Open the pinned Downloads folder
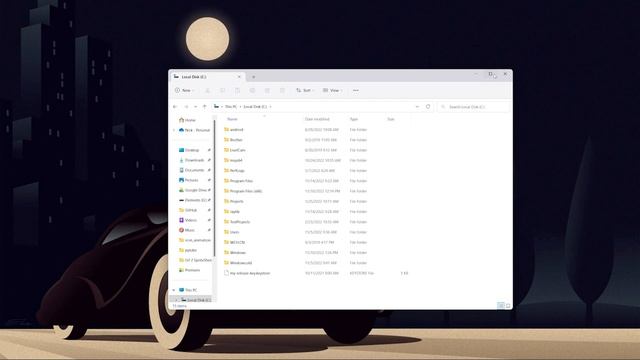Image resolution: width=640 pixels, height=360 pixels. tap(192, 160)
